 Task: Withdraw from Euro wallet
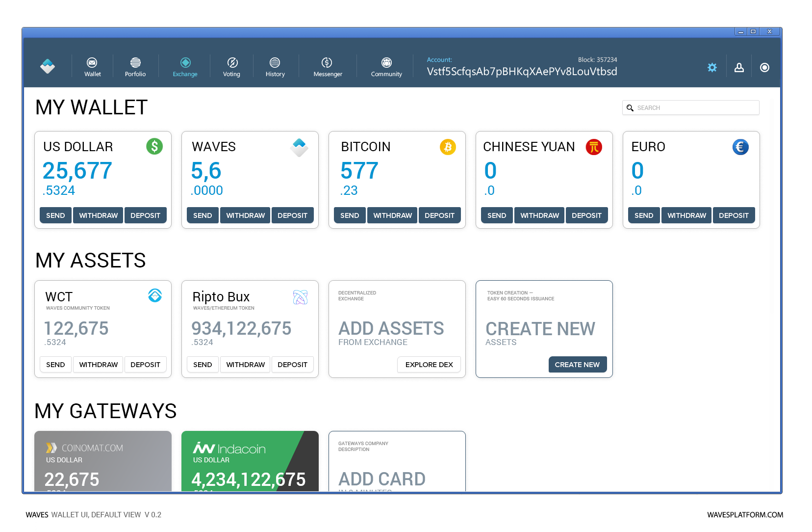(x=686, y=215)
